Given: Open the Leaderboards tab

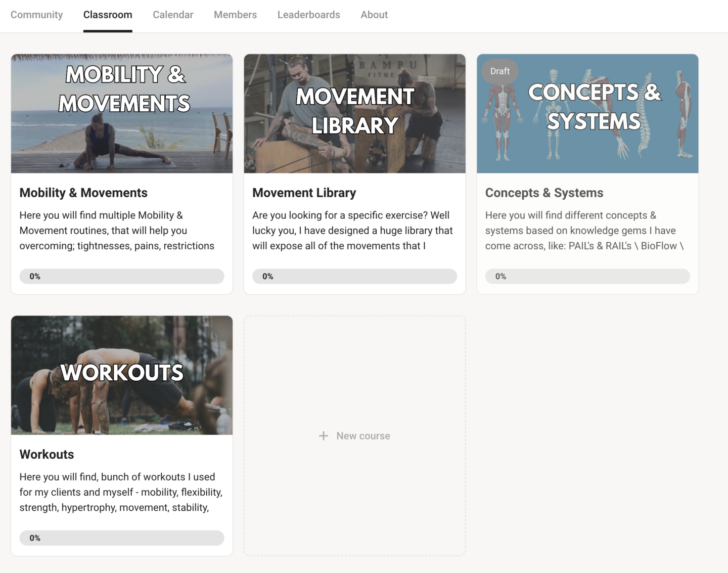Looking at the screenshot, I should [308, 15].
